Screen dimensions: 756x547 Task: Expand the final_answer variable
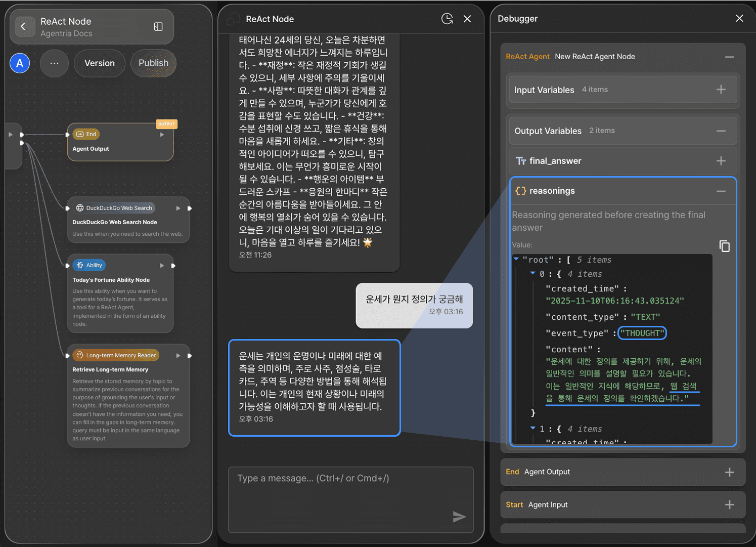[x=721, y=161]
